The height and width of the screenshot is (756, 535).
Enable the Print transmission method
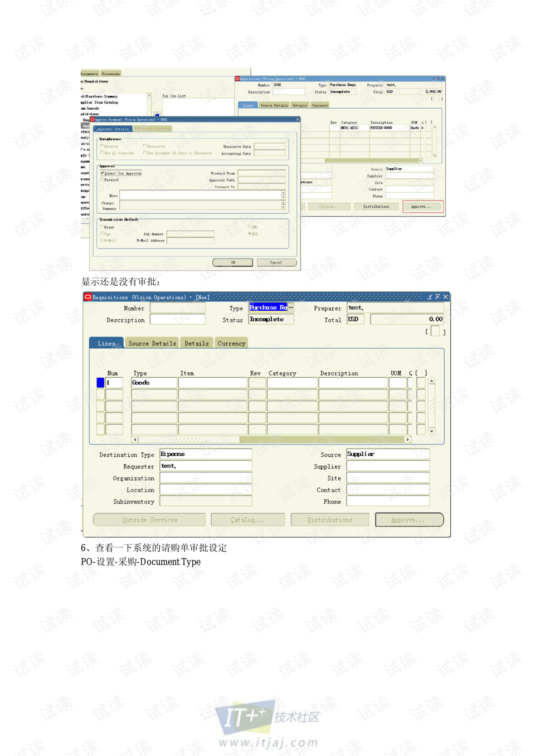coord(101,227)
